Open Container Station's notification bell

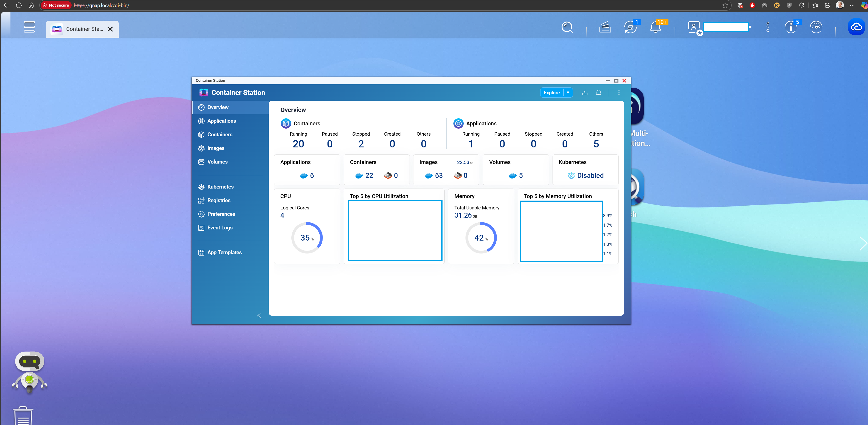point(598,93)
